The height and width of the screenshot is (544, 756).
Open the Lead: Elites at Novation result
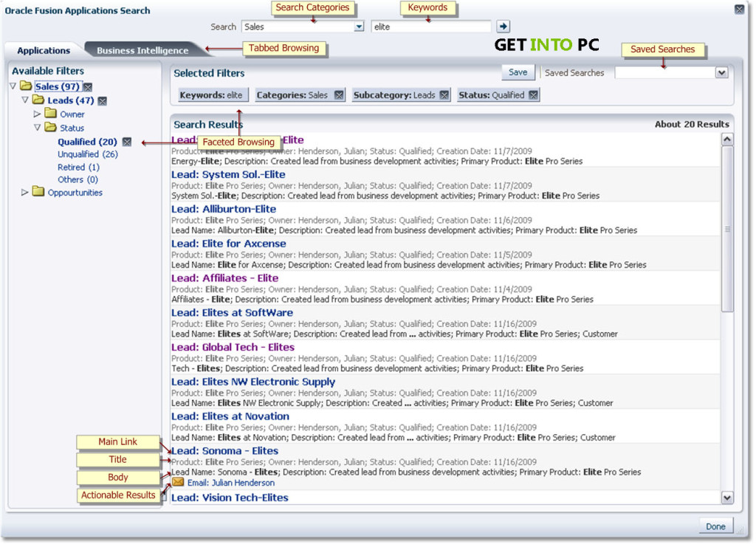pyautogui.click(x=230, y=416)
